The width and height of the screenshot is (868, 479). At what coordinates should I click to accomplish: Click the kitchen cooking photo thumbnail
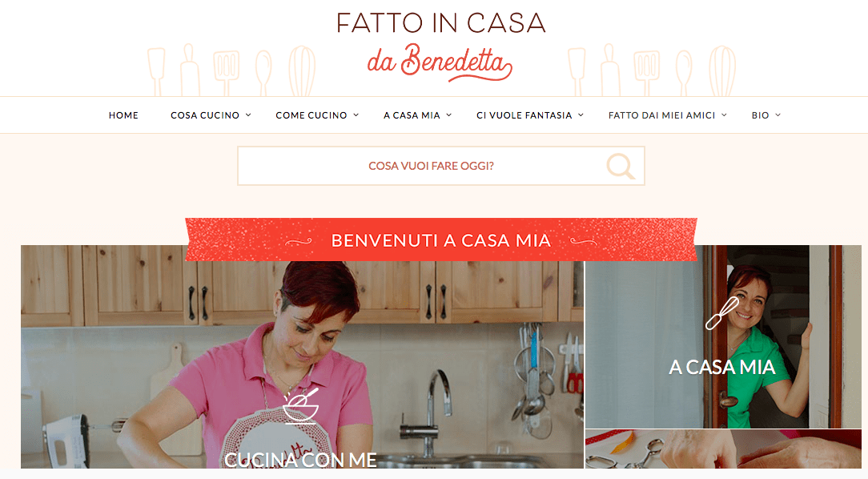point(302,356)
